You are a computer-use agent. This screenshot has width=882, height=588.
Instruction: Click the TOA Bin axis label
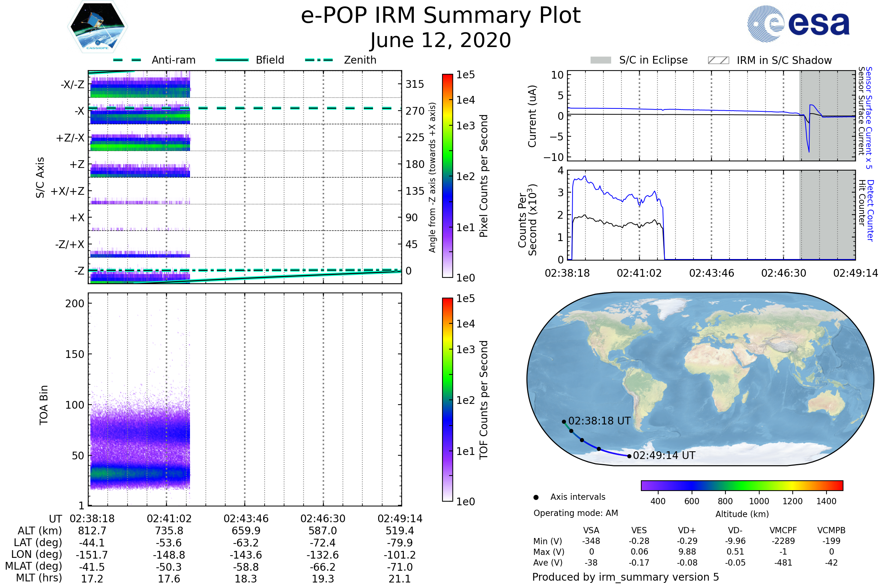[44, 405]
